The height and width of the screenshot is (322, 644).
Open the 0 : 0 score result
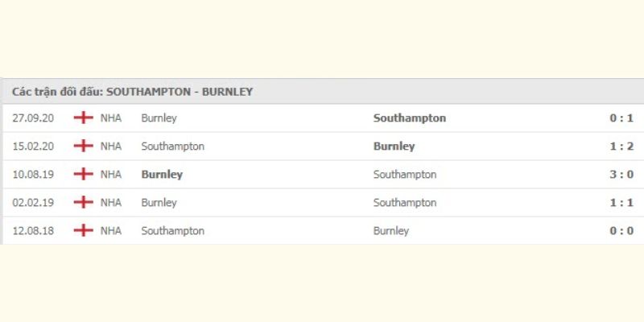pos(621,231)
